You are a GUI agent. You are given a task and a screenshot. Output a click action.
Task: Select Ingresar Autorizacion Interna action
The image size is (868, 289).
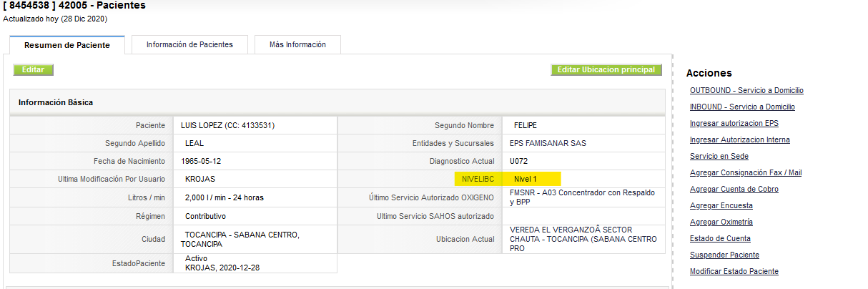[x=740, y=139]
